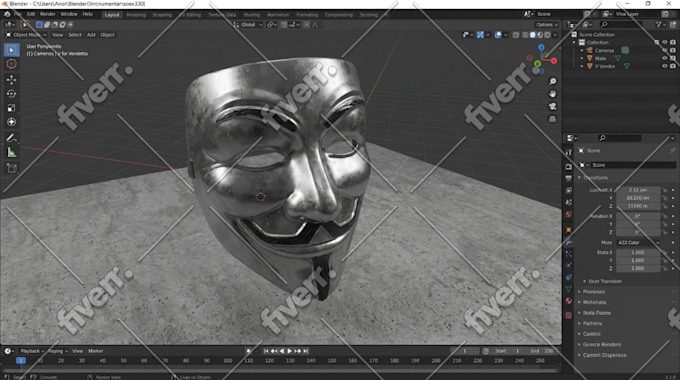Hide Camera object with its eye icon
The height and width of the screenshot is (380, 680).
coord(664,50)
